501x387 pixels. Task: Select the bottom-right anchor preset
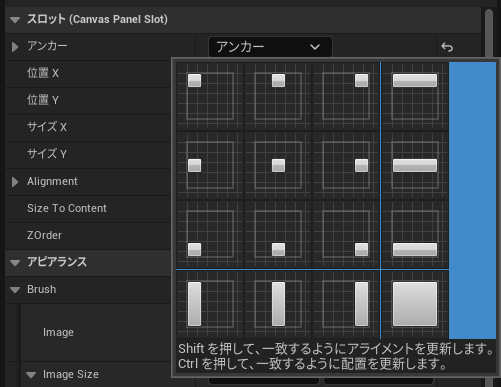(x=346, y=234)
